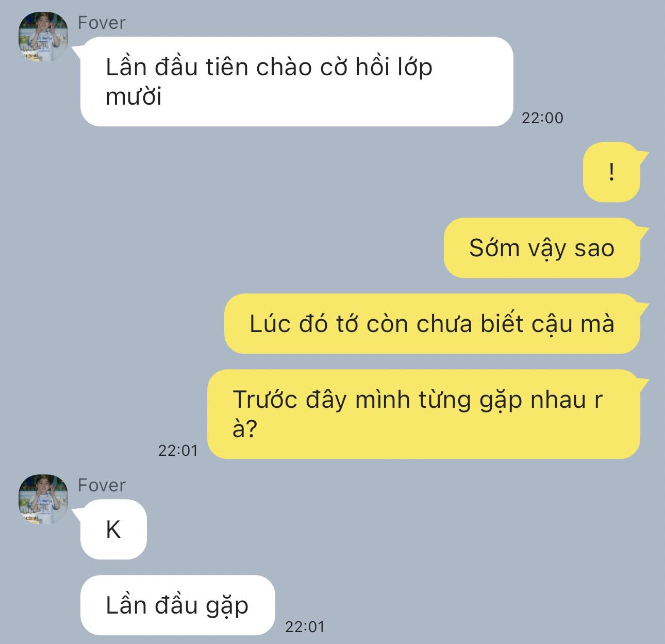The height and width of the screenshot is (644, 665).
Task: Tap 'Trước đây mình từng gặp nhau r à?' bubble
Action: click(x=424, y=414)
